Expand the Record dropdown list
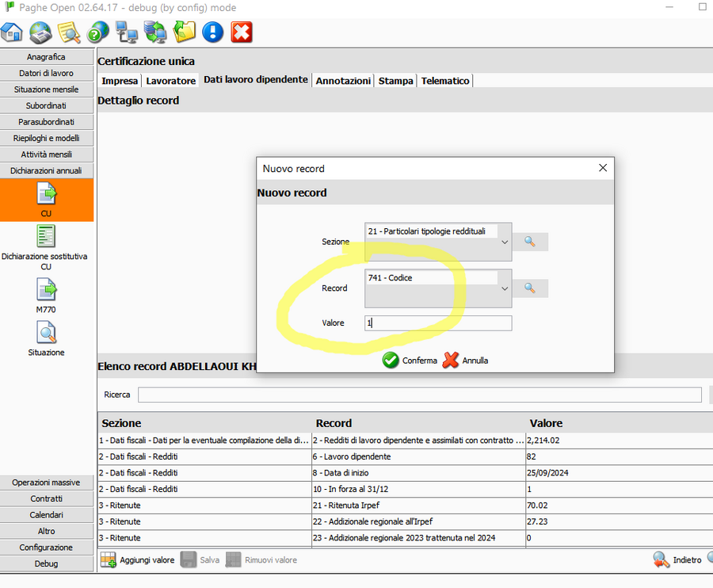The height and width of the screenshot is (588, 713). pos(505,288)
